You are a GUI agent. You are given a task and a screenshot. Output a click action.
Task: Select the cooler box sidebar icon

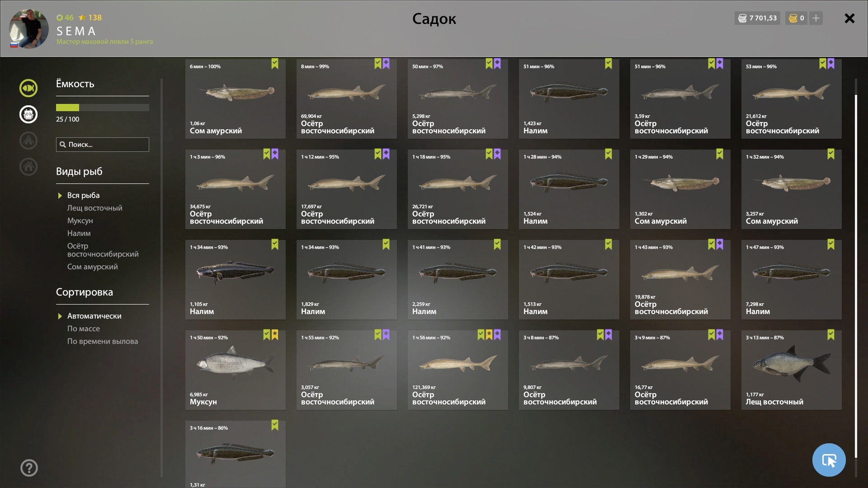(28, 114)
